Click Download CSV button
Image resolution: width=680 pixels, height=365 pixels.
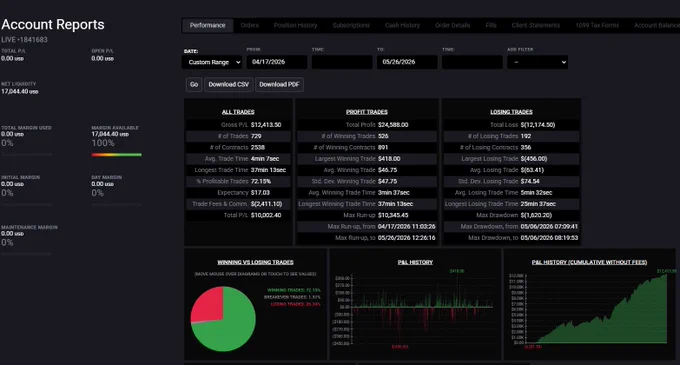(229, 85)
